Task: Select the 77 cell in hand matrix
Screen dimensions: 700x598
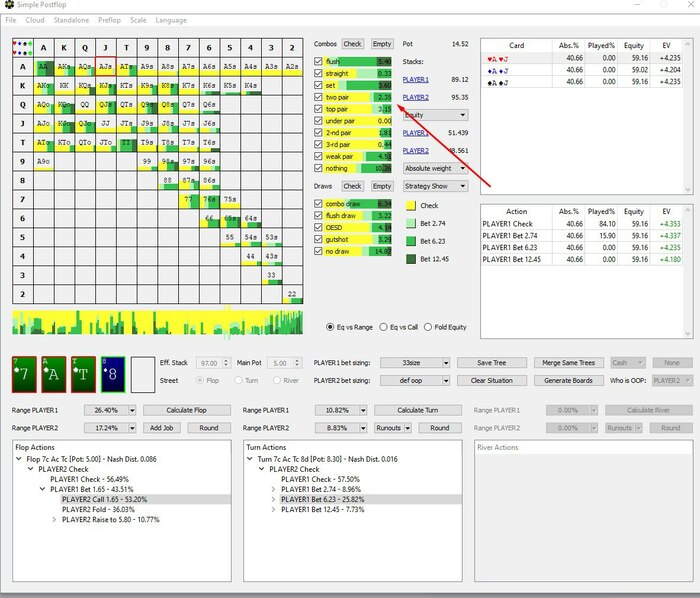Action: point(188,199)
